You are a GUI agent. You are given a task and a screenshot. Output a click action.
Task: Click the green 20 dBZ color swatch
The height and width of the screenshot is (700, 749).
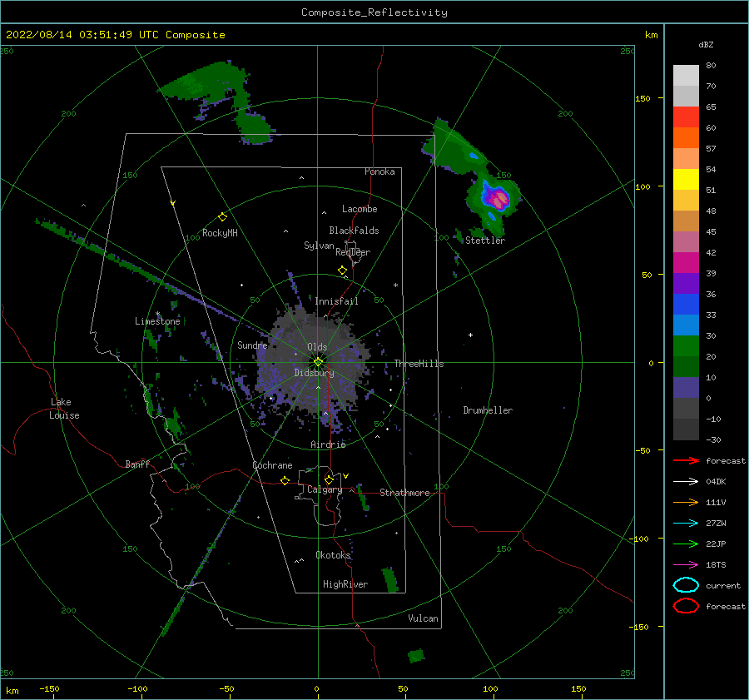(x=686, y=346)
